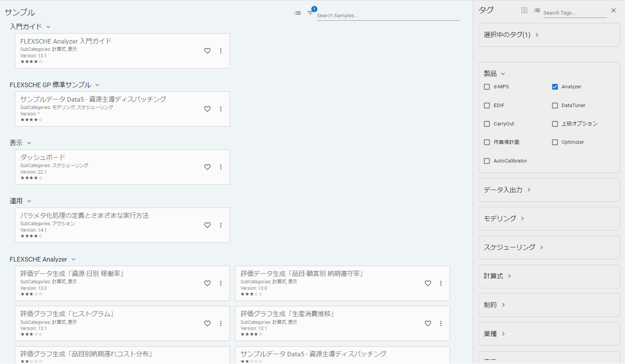Viewport: 625px width, 364px height.
Task: Expand the 計算式 tag group
Action: pyautogui.click(x=509, y=276)
